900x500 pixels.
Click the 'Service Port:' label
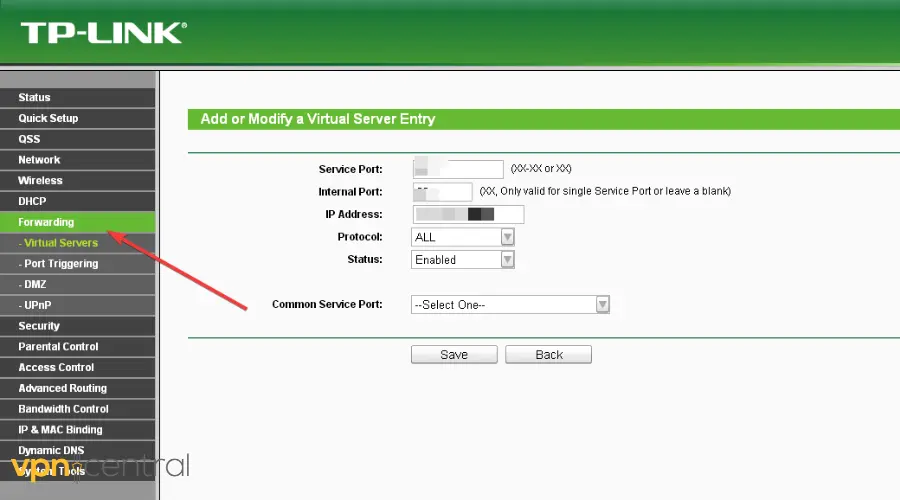[x=350, y=169]
